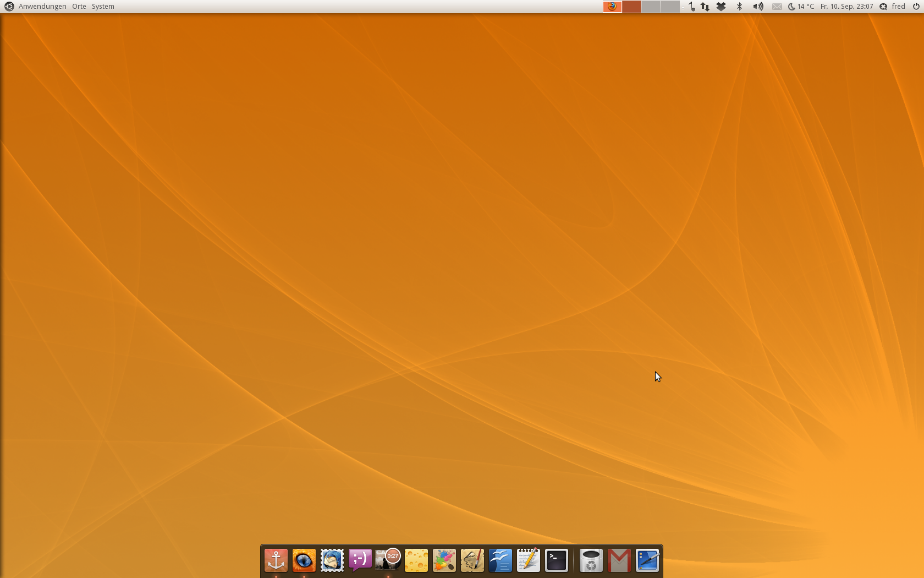This screenshot has height=578, width=924.
Task: Open the volume control in the panel
Action: click(758, 7)
